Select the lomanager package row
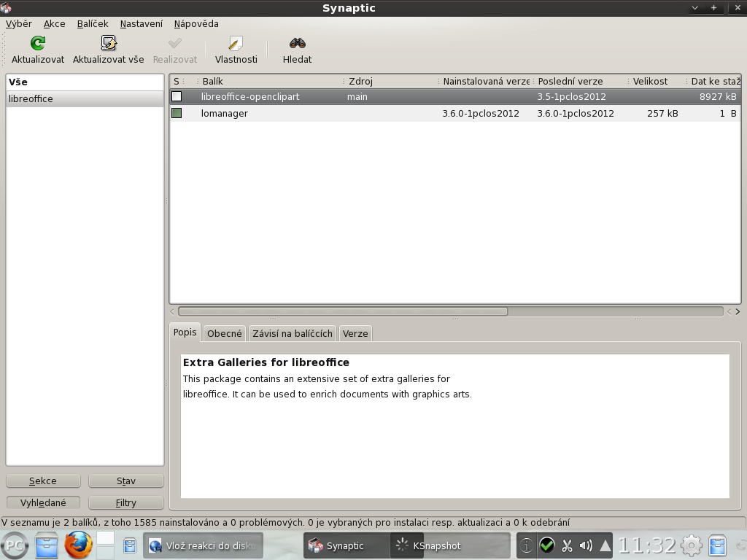This screenshot has width=747, height=560. 455,113
